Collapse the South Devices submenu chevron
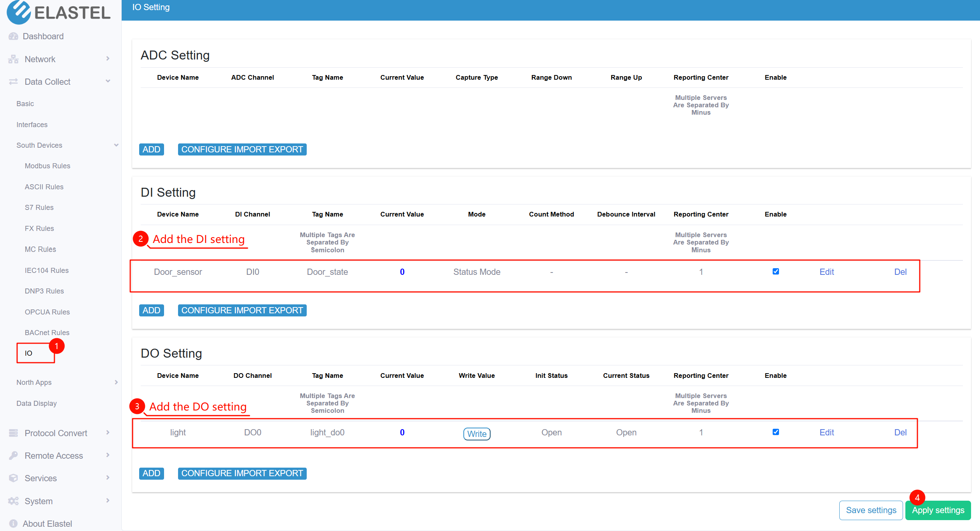This screenshot has height=531, width=980. point(116,145)
